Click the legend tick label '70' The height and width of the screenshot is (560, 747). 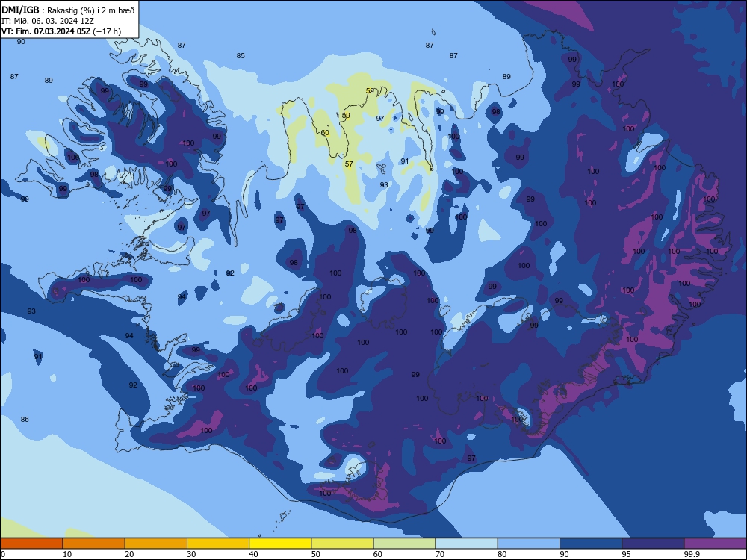point(440,554)
